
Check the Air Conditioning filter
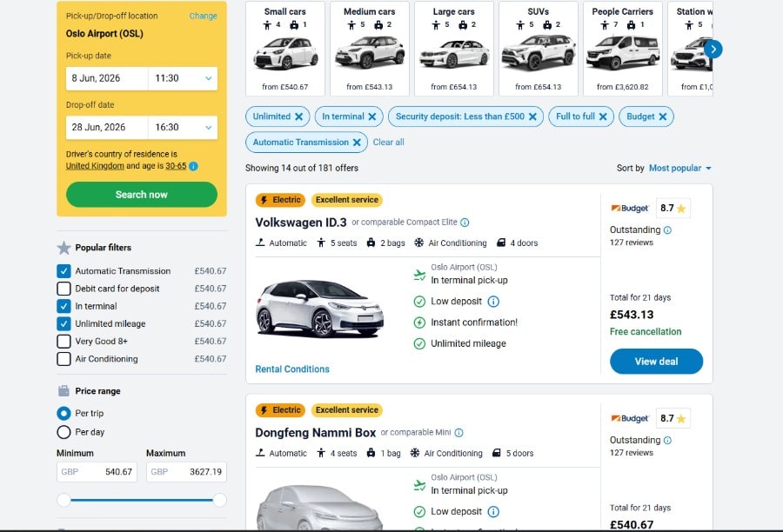64,359
